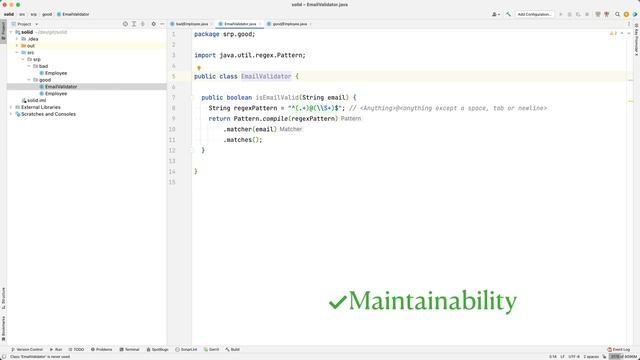Open Add Configuration dropdown
The image size is (640, 360).
(534, 14)
